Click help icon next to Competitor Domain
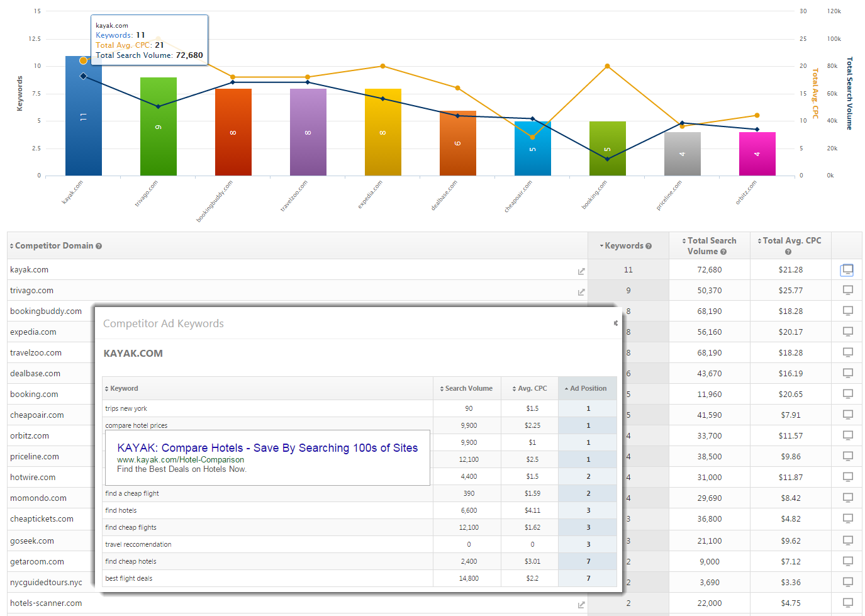 tap(99, 246)
